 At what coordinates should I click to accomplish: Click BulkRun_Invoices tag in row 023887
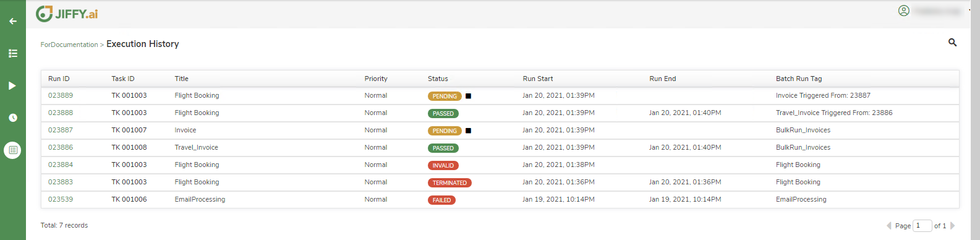[x=803, y=130]
